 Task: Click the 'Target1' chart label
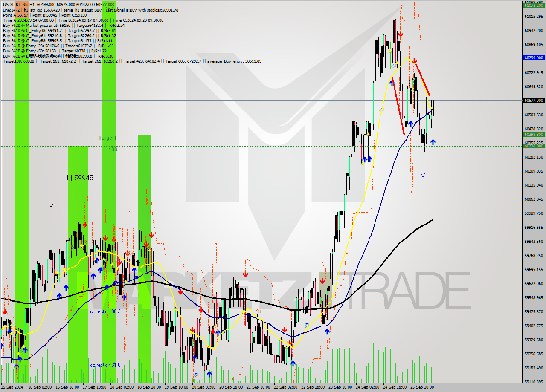[x=107, y=138]
